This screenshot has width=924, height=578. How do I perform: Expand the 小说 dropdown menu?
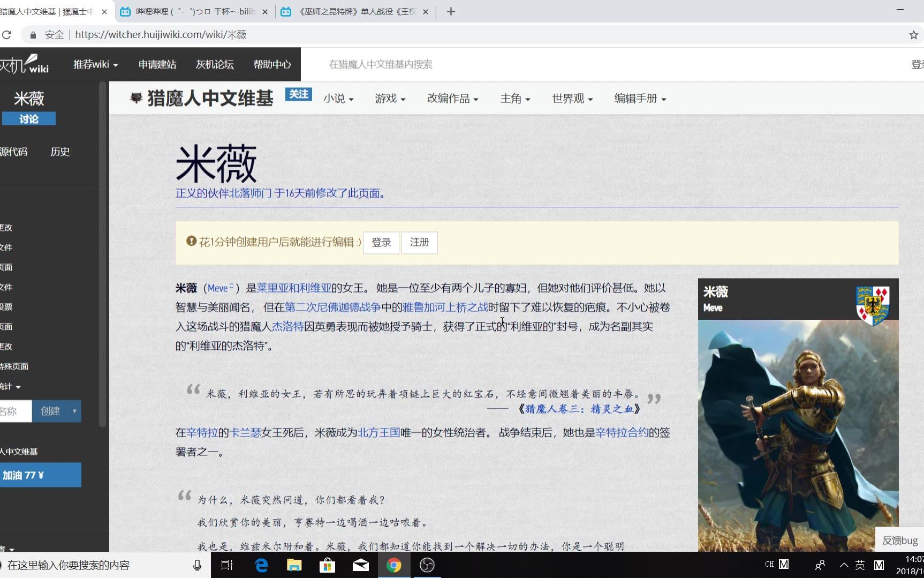pyautogui.click(x=338, y=99)
